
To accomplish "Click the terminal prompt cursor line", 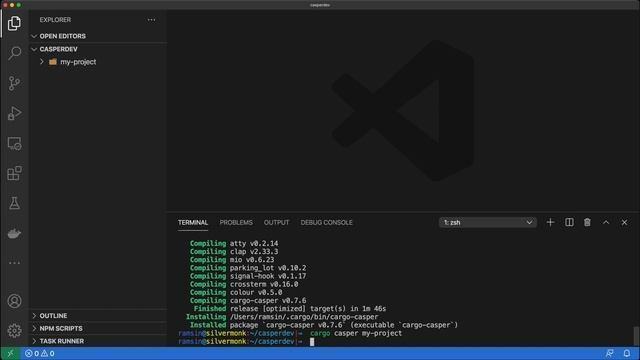I will (247, 341).
